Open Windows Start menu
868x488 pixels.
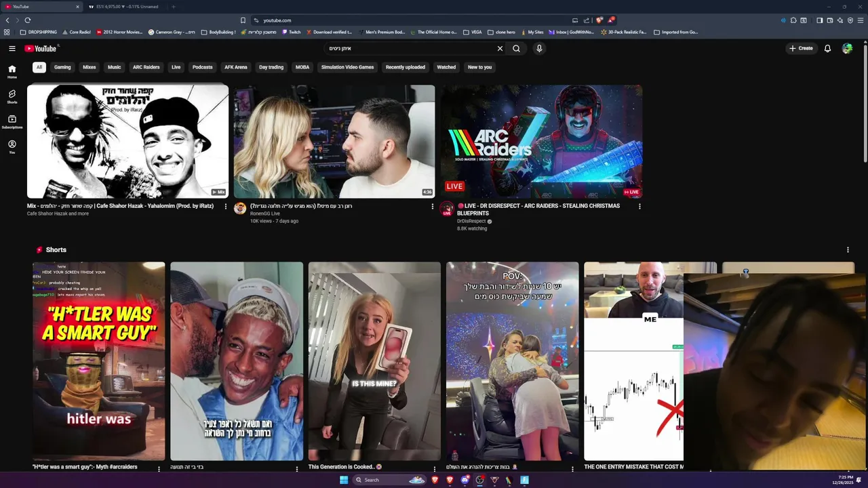point(344,480)
